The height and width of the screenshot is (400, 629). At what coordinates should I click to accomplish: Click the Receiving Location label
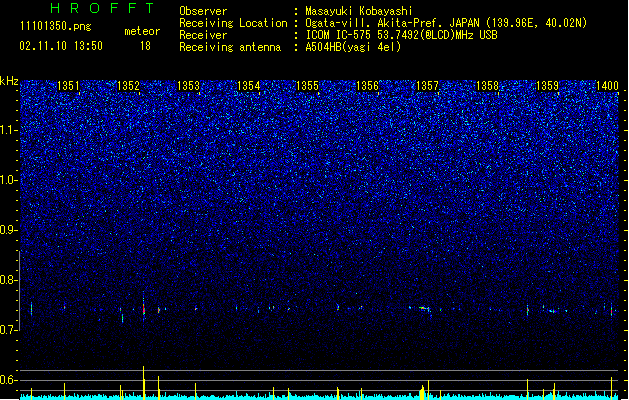click(233, 23)
